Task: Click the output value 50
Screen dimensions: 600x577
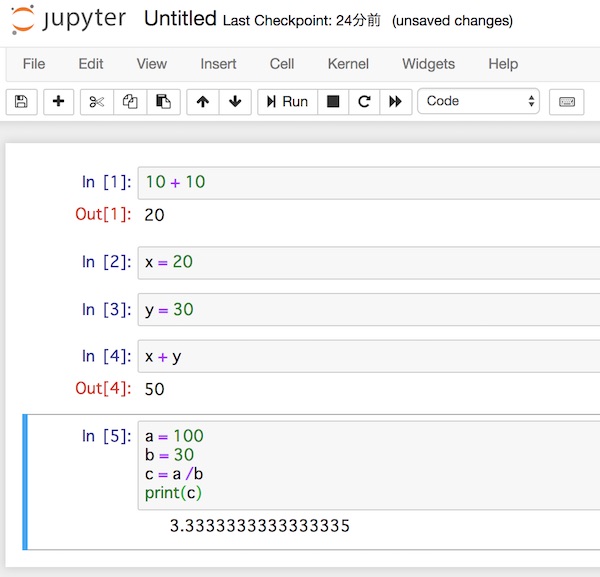Action: (x=154, y=389)
